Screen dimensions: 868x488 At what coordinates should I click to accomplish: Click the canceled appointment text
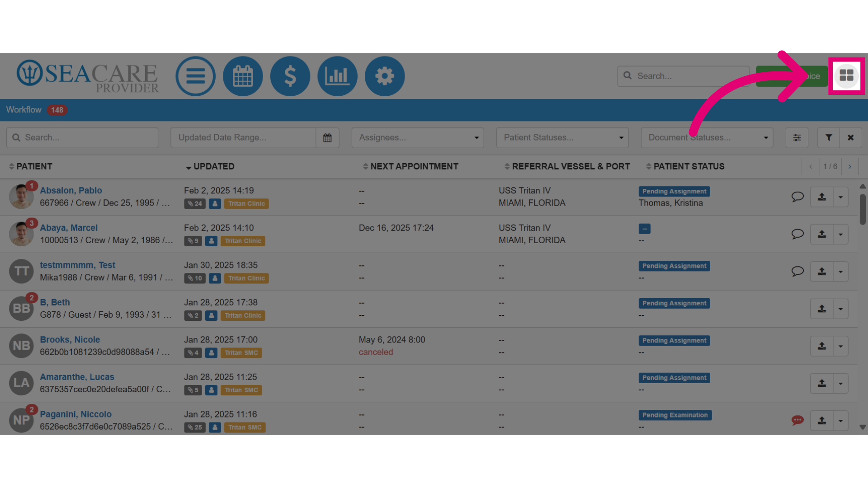click(376, 352)
